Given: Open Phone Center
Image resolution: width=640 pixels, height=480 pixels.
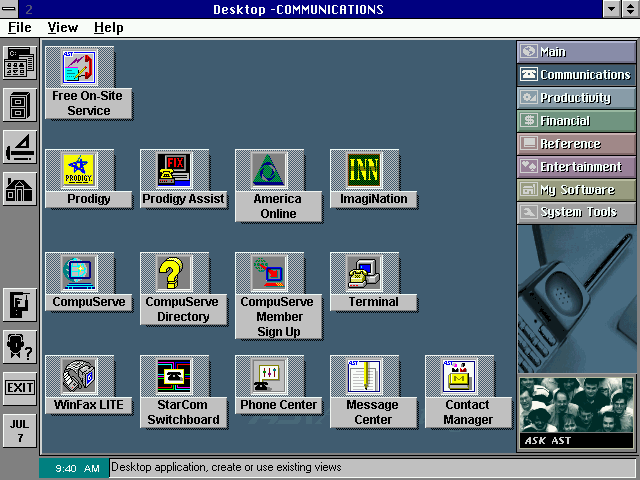Looking at the screenshot, I should 269,376.
